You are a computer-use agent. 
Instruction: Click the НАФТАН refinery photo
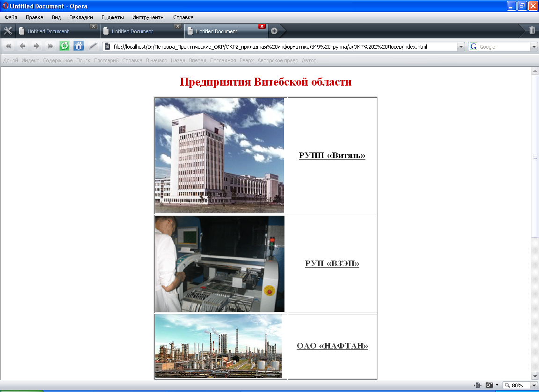pyautogui.click(x=219, y=346)
